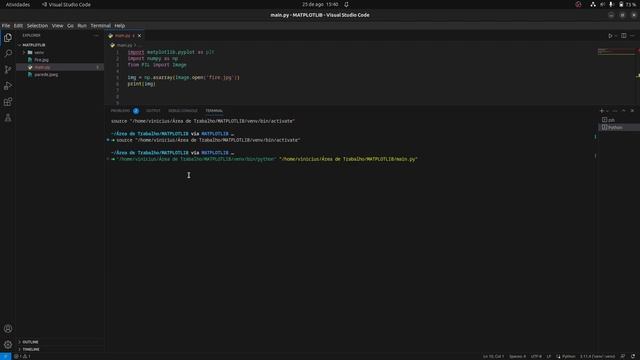Screen dimensions: 640x360
Task: Click the GNOME network tray icon
Action: [x=593, y=4]
